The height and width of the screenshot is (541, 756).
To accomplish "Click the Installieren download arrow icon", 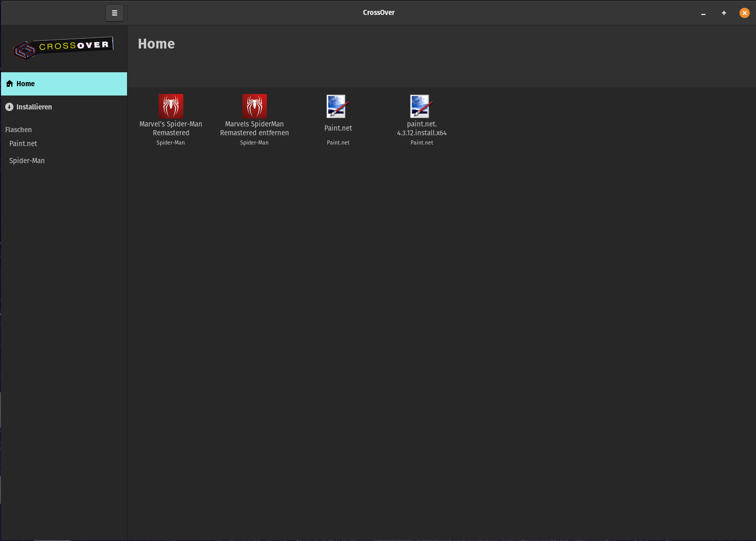I will [9, 107].
